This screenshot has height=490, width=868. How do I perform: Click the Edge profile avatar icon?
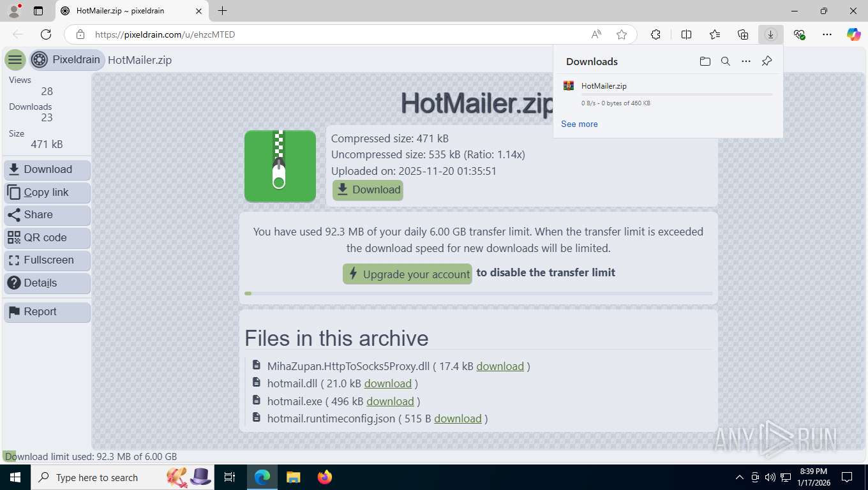(14, 11)
